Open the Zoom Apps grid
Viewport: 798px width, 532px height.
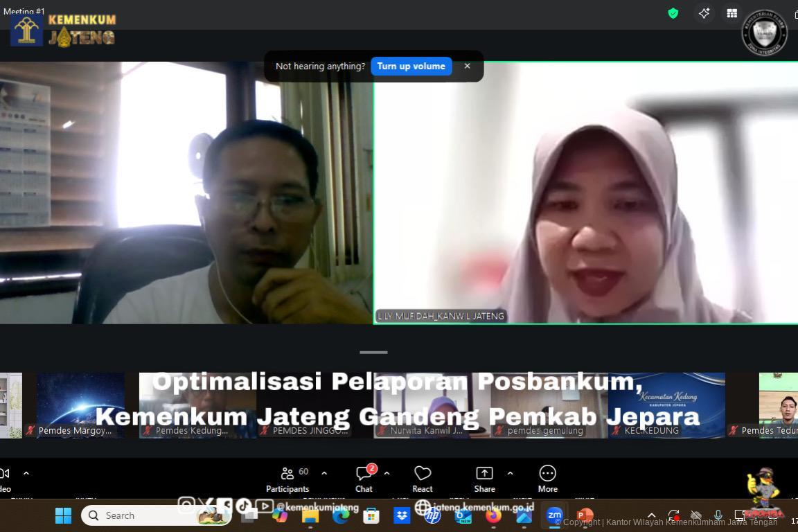point(731,13)
